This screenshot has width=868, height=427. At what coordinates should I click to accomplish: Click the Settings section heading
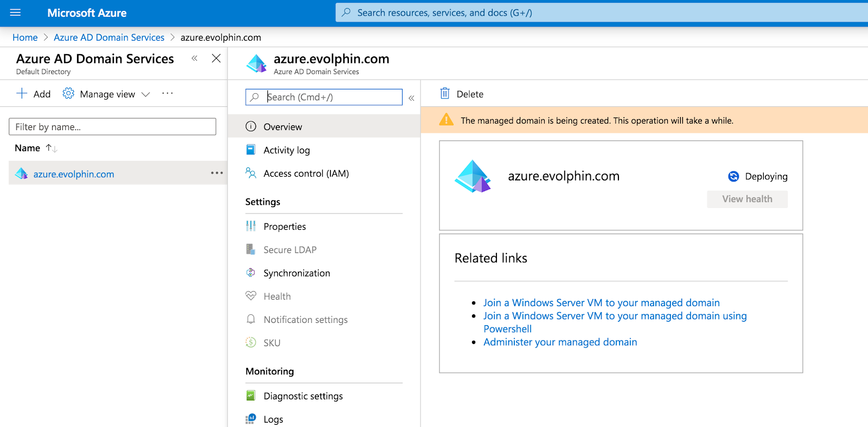tap(263, 202)
